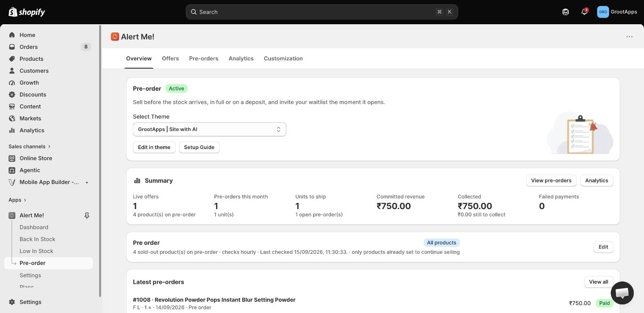The height and width of the screenshot is (313, 644).
Task: Click "1 open pre-order(s)" text
Action: pos(319,215)
